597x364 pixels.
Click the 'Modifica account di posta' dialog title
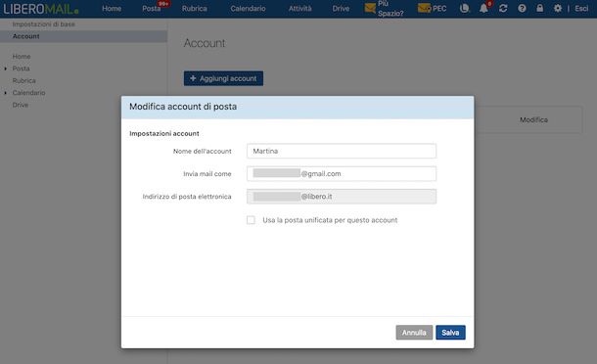183,107
